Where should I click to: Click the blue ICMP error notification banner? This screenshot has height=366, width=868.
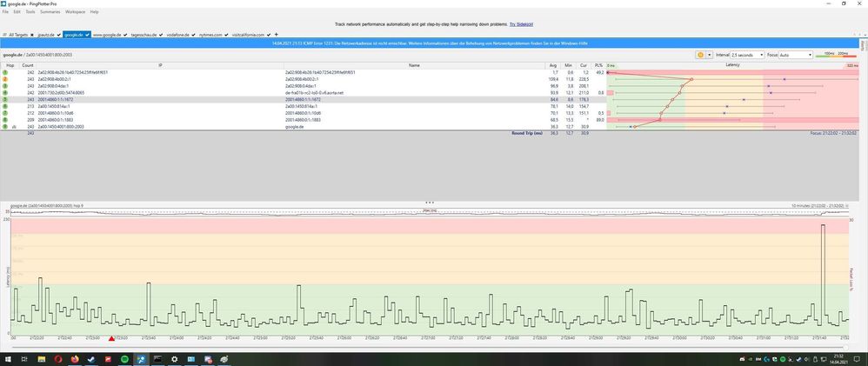(x=429, y=43)
